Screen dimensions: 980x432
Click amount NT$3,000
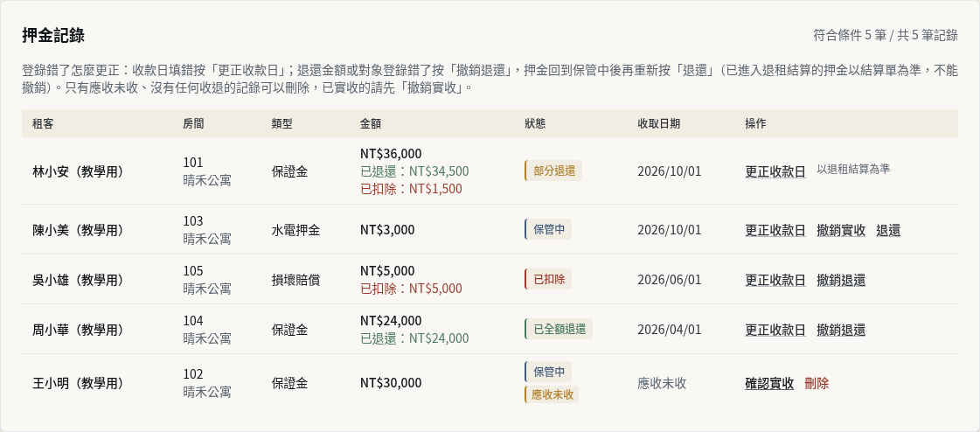pos(387,230)
